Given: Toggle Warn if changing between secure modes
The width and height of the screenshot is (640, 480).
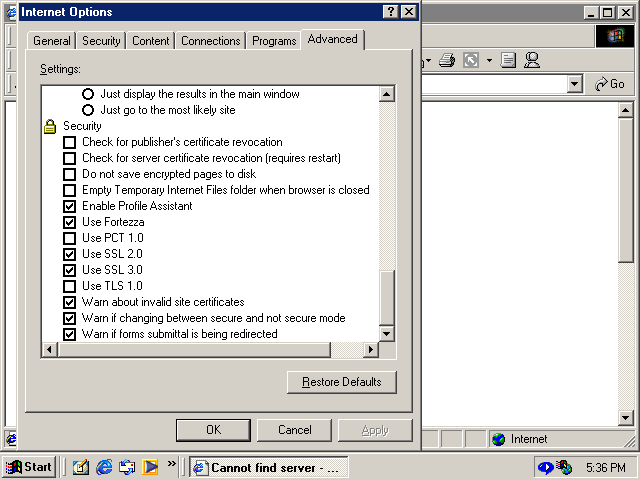Looking at the screenshot, I should click(x=69, y=318).
